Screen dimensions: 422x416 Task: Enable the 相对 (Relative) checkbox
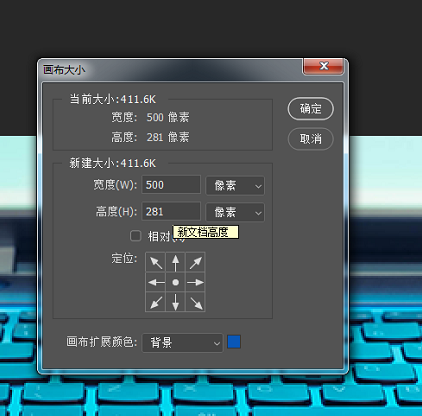coord(135,236)
